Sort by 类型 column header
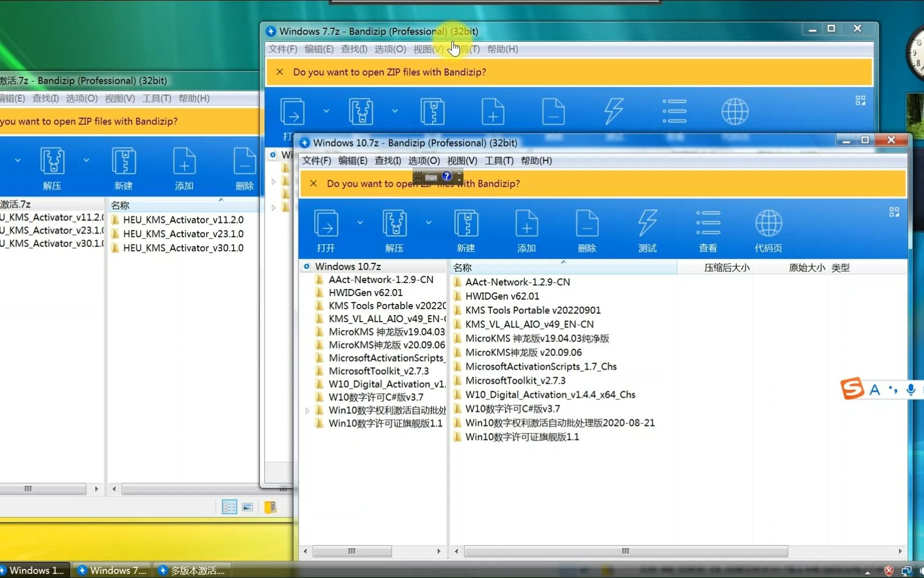The width and height of the screenshot is (924, 578). [x=866, y=267]
